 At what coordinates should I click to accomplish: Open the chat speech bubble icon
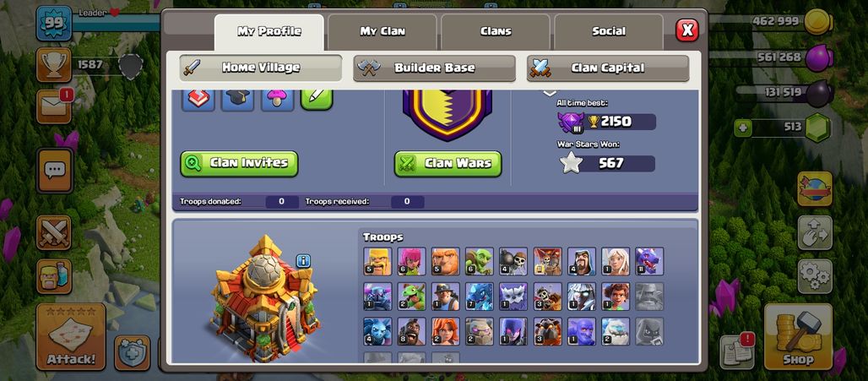[54, 171]
